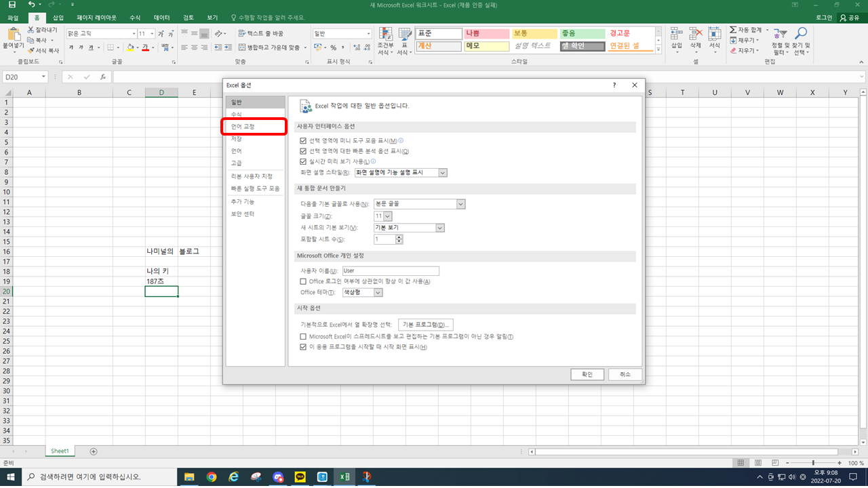
Task: Open the default font (본문 글꼴) dropdown
Action: coord(460,204)
